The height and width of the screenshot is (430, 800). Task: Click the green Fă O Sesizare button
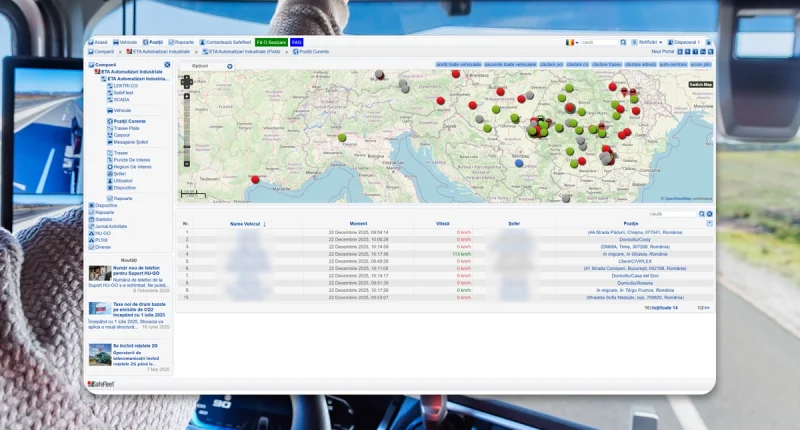click(x=271, y=42)
